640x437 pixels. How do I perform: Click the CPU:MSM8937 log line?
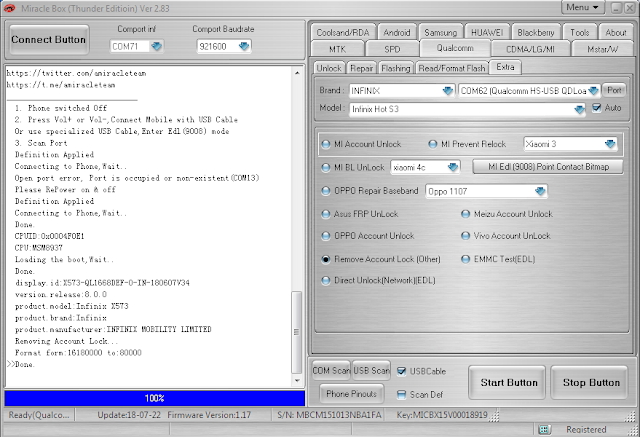pos(39,248)
